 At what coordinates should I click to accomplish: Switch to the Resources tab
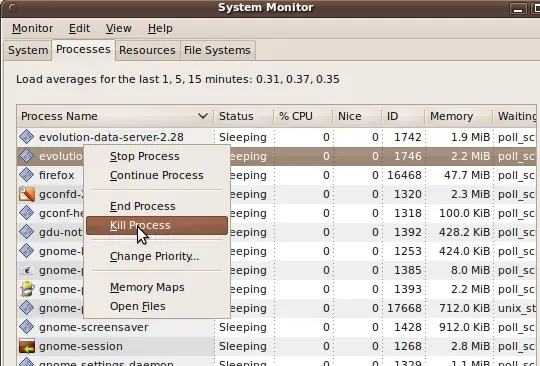pyautogui.click(x=147, y=50)
